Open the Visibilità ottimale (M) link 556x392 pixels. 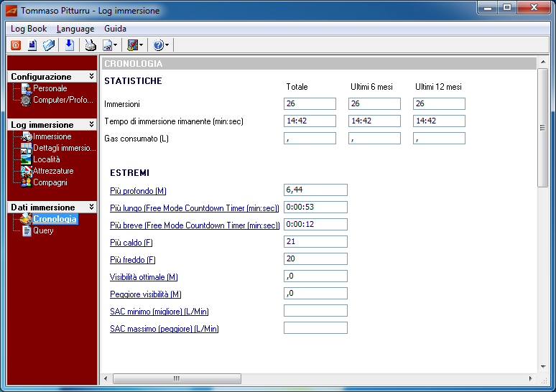coord(144,277)
